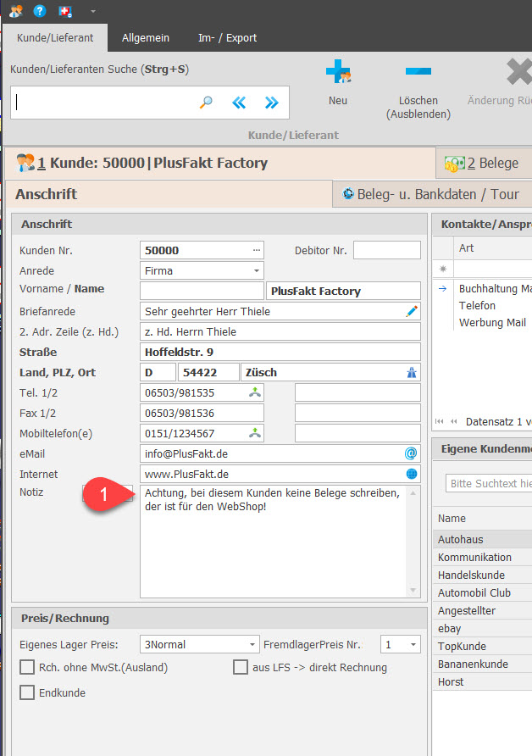Click the red flag quick access icon

coord(65,11)
